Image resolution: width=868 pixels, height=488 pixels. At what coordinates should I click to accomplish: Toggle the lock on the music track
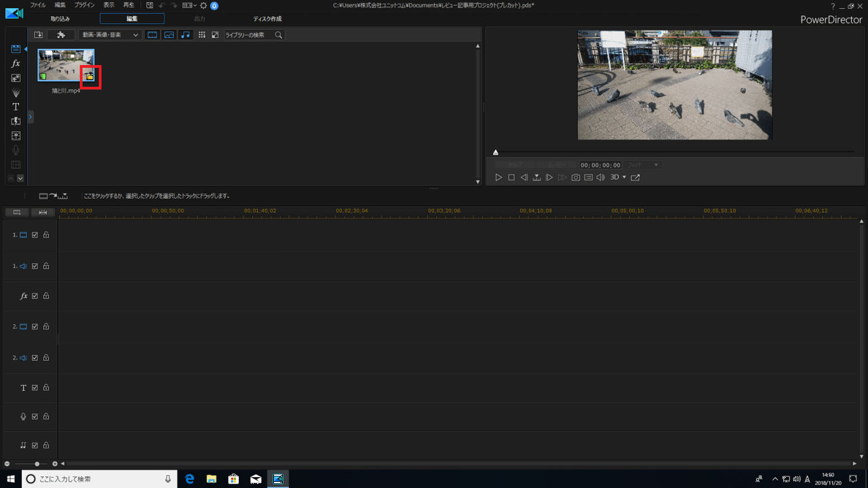pos(46,445)
